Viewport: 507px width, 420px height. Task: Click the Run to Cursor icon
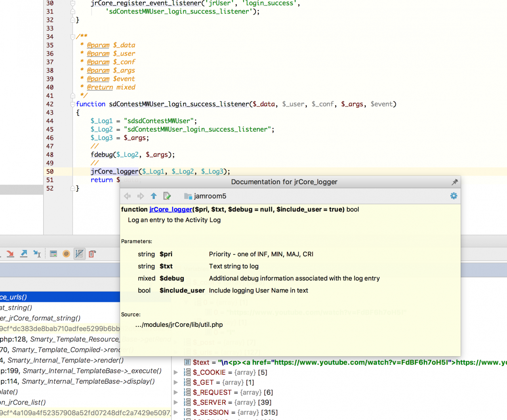pos(37,254)
